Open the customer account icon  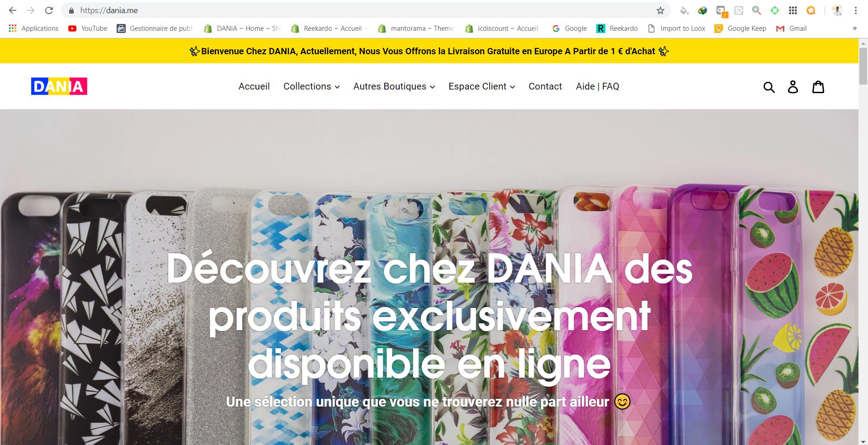(793, 87)
